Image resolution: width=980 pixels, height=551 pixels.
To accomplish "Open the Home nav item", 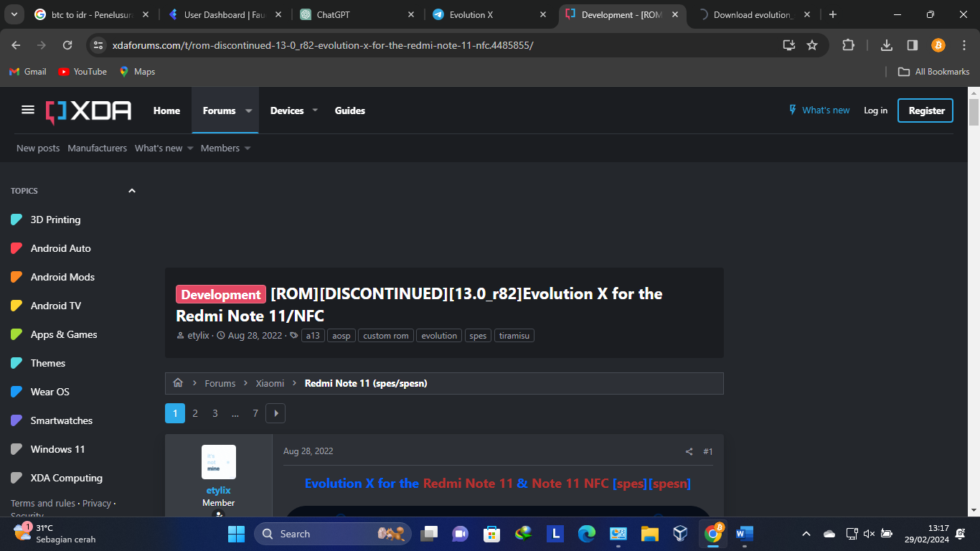I will tap(166, 110).
